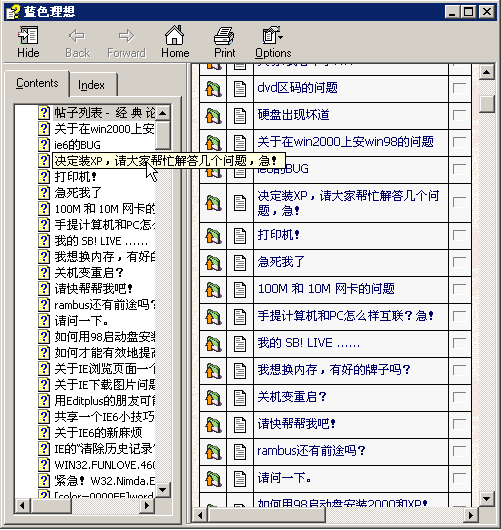This screenshot has width=501, height=530.
Task: Click the document icon in 请问一下。 table row
Action: pos(240,479)
